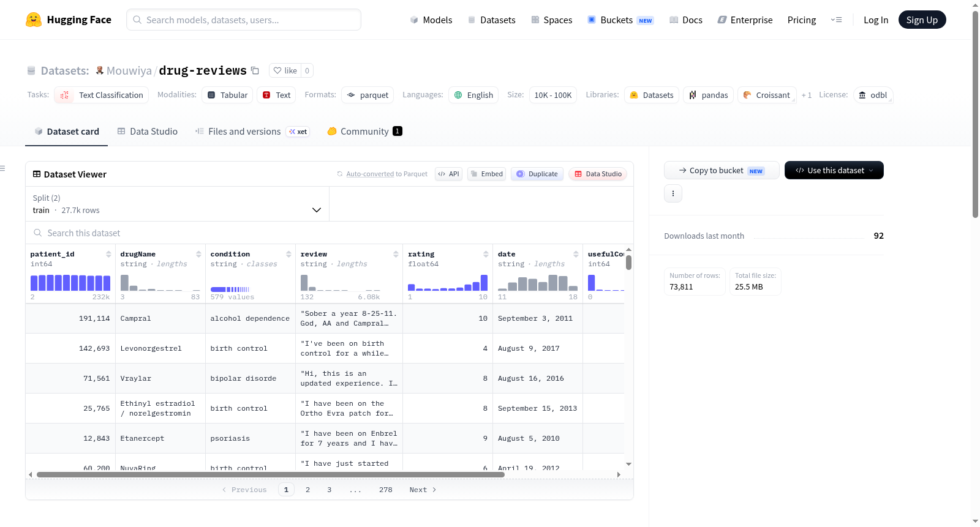Click the horizontal table scrollbar
980x527 pixels.
coord(270,474)
